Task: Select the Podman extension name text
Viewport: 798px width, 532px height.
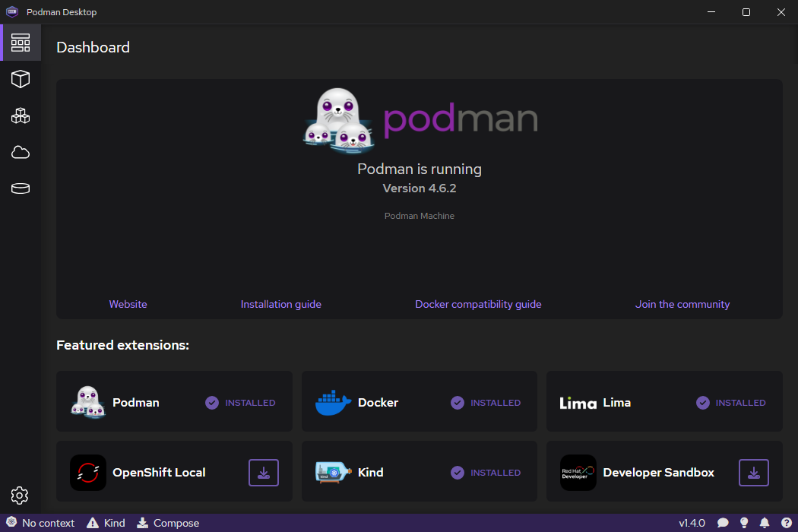Action: click(136, 403)
